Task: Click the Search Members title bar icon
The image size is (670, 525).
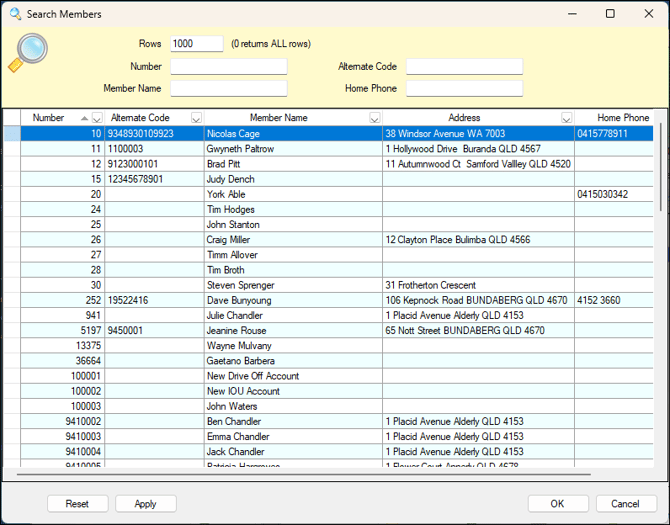Action: [15, 14]
